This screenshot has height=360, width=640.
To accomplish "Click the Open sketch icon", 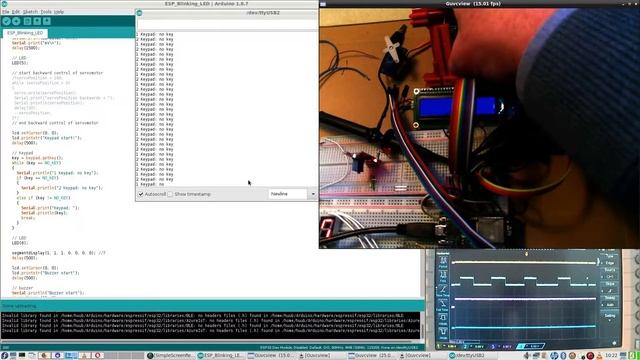I will pos(37,21).
